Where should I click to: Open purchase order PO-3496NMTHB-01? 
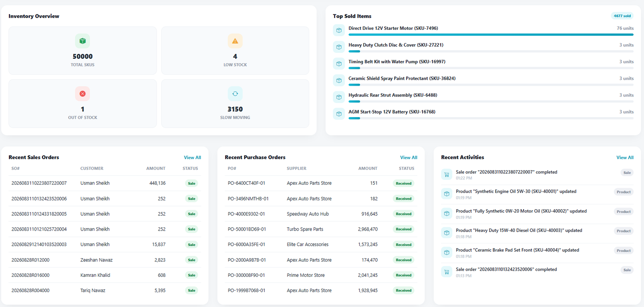click(x=248, y=198)
